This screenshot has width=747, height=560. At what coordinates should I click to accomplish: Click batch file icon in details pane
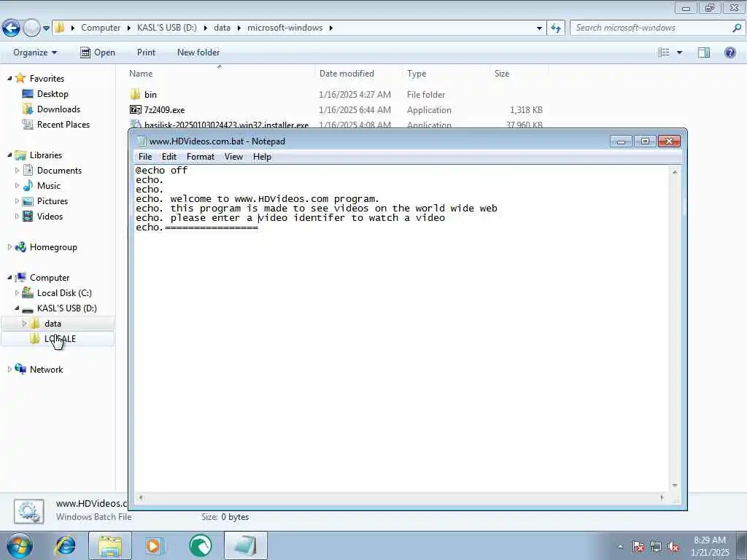29,511
